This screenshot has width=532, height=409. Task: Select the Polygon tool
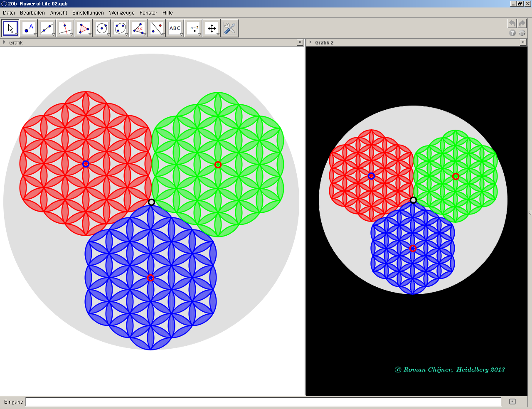coord(84,28)
